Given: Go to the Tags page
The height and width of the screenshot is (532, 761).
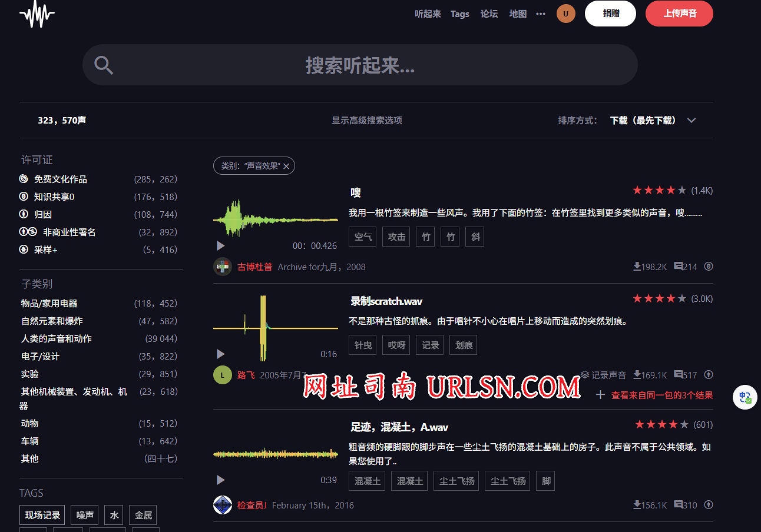Looking at the screenshot, I should (460, 14).
